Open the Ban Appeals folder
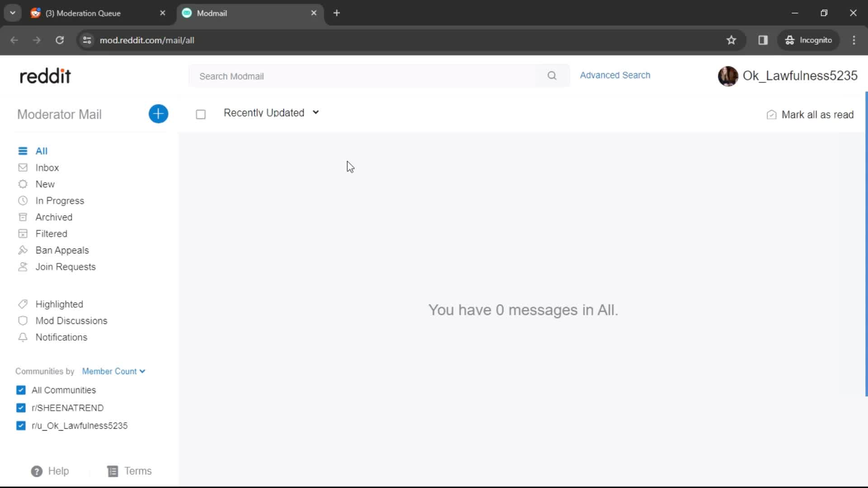 click(62, 250)
